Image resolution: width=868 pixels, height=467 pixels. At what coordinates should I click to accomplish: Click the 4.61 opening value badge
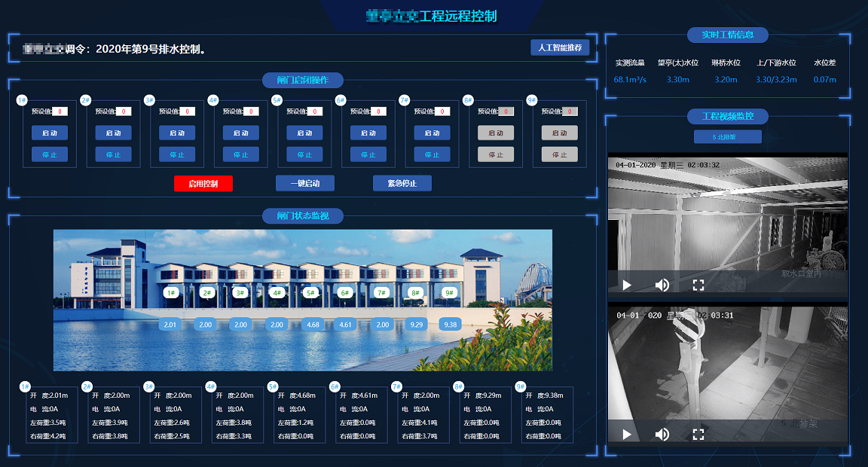point(345,324)
